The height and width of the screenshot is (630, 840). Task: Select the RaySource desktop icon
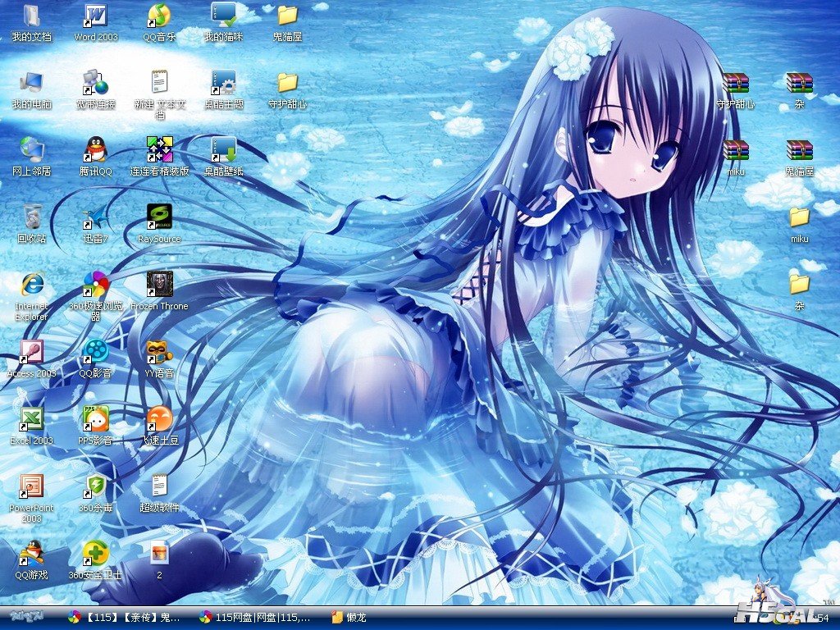[x=159, y=217]
